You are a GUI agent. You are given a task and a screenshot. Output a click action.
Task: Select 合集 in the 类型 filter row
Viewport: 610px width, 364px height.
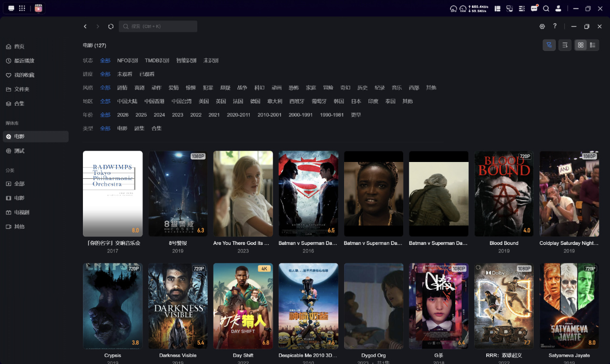point(157,129)
